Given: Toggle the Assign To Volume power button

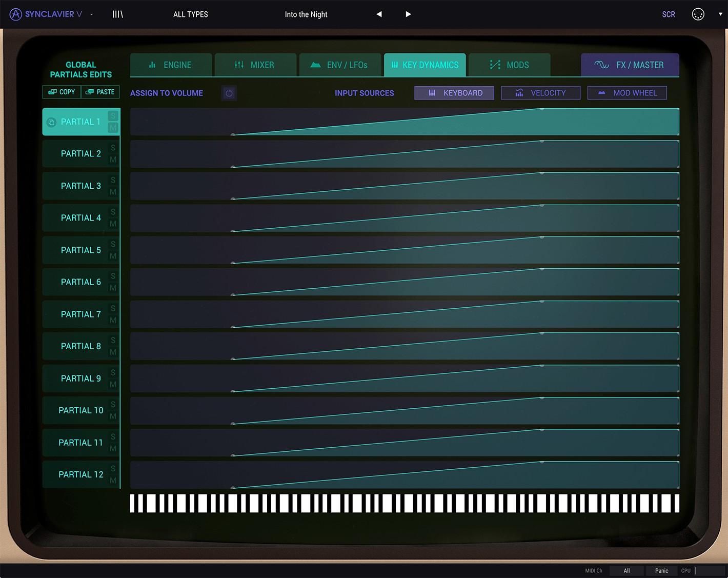Looking at the screenshot, I should pyautogui.click(x=229, y=93).
